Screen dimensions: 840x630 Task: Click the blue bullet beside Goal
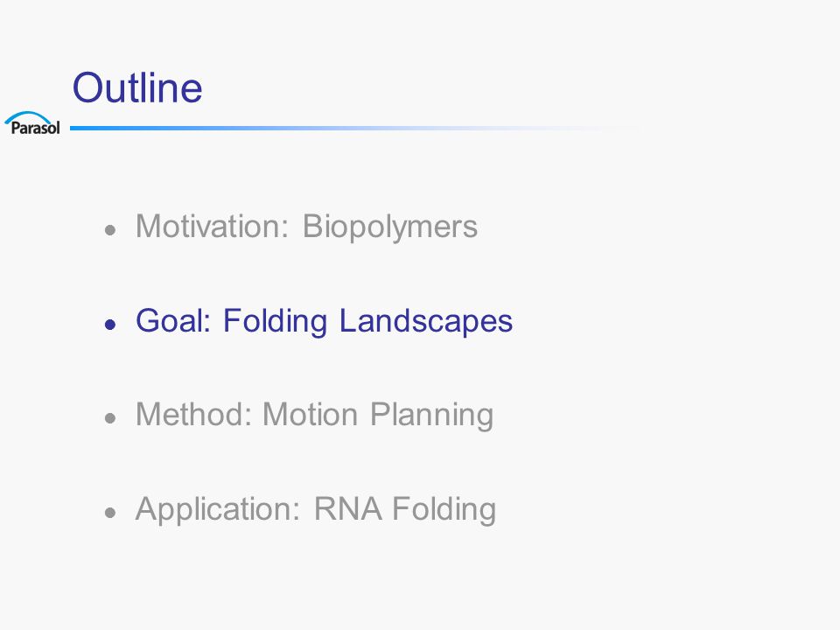(x=110, y=325)
